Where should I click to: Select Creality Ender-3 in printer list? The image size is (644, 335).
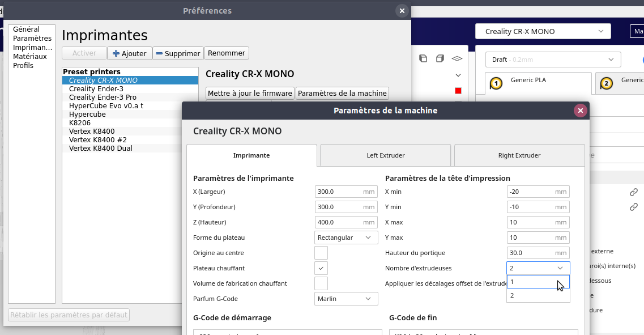[x=130, y=89]
